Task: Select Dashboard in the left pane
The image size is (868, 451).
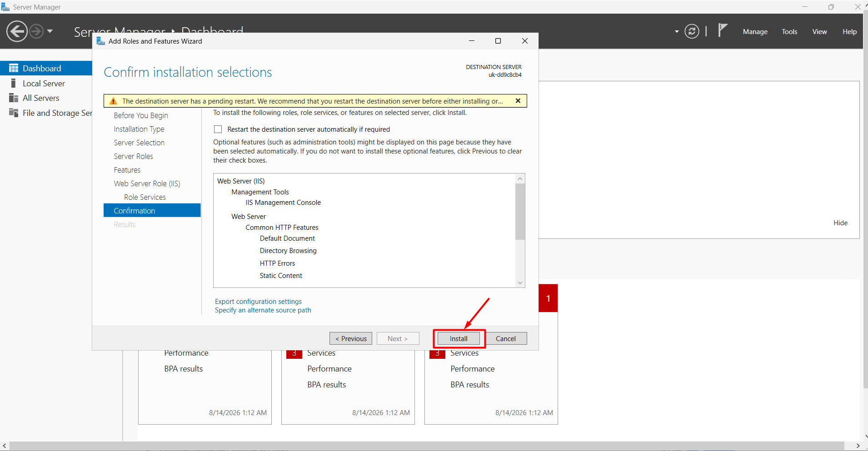Action: (46, 68)
